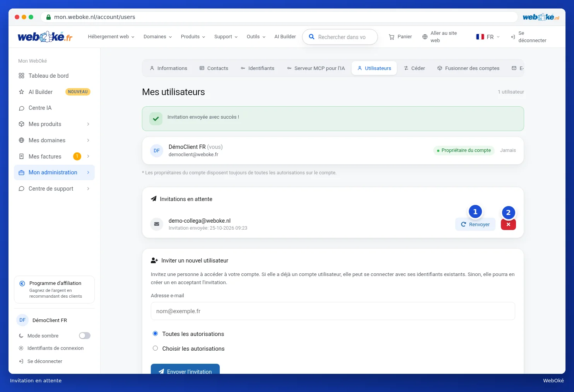Click Envoyer l'invitation button
The height and width of the screenshot is (392, 574).
(185, 370)
